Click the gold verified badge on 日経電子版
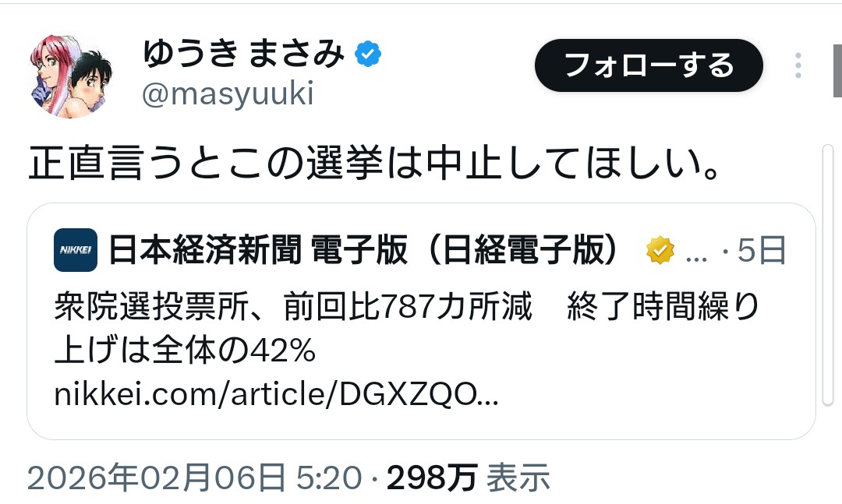Screen dimensions: 842x504 coord(660,250)
